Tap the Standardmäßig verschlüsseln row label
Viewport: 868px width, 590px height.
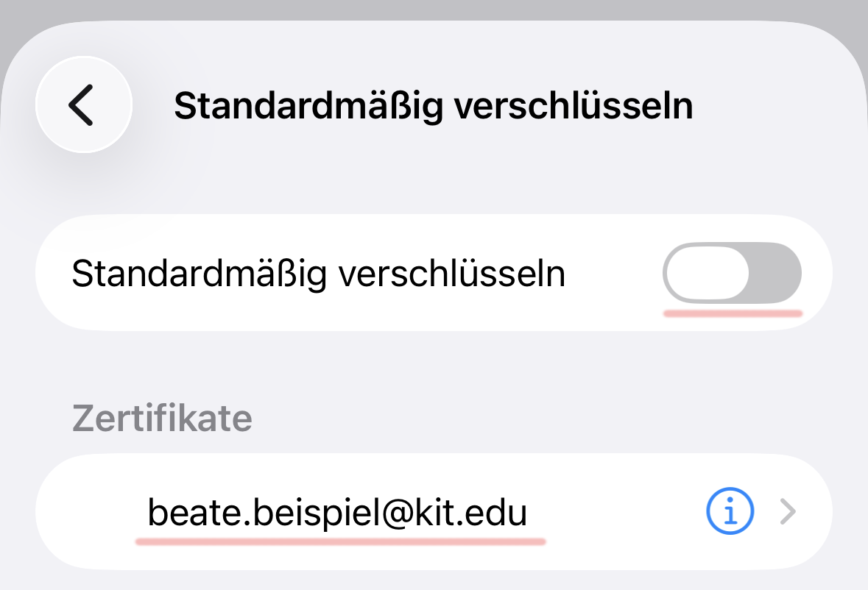click(318, 274)
